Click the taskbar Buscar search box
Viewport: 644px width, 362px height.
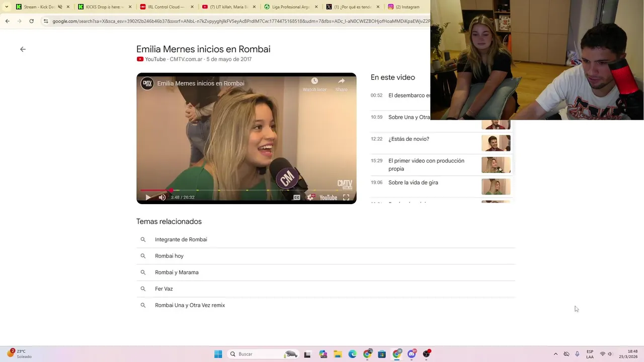click(x=264, y=354)
